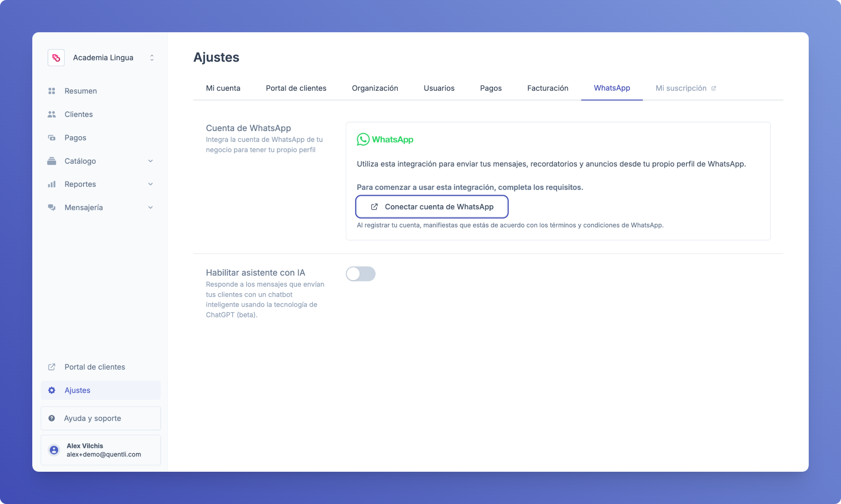Open the Alex Vilchis user profile card

101,450
